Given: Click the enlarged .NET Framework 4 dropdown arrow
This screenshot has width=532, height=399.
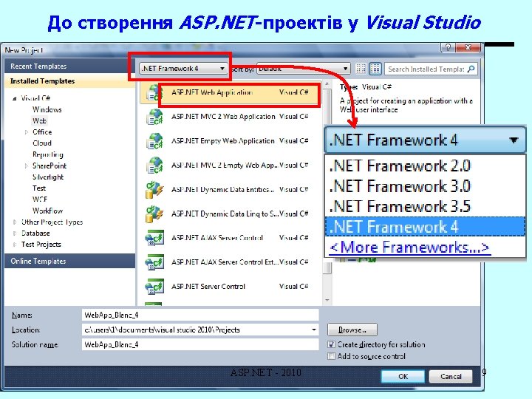Looking at the screenshot, I should [x=514, y=140].
